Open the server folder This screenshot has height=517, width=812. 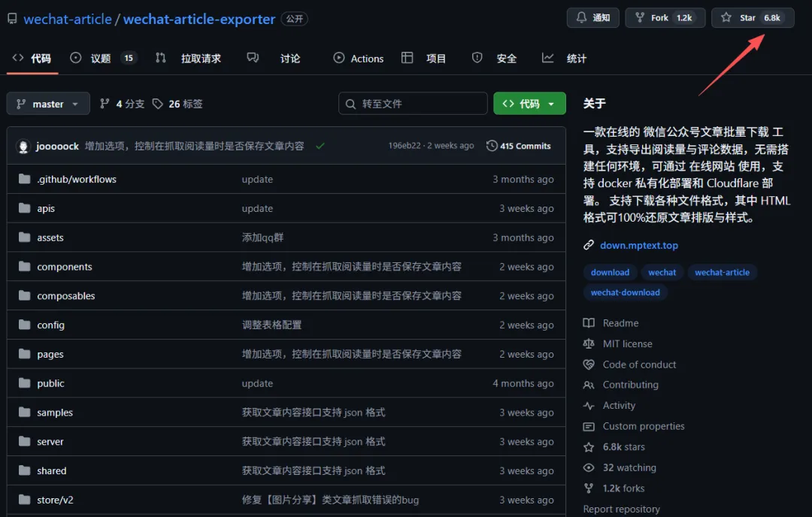coord(50,441)
